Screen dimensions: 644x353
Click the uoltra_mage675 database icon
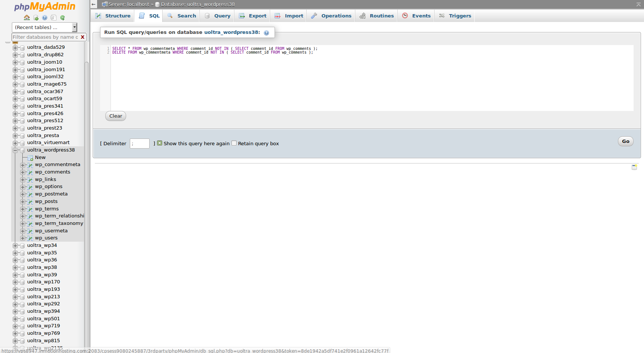click(22, 85)
